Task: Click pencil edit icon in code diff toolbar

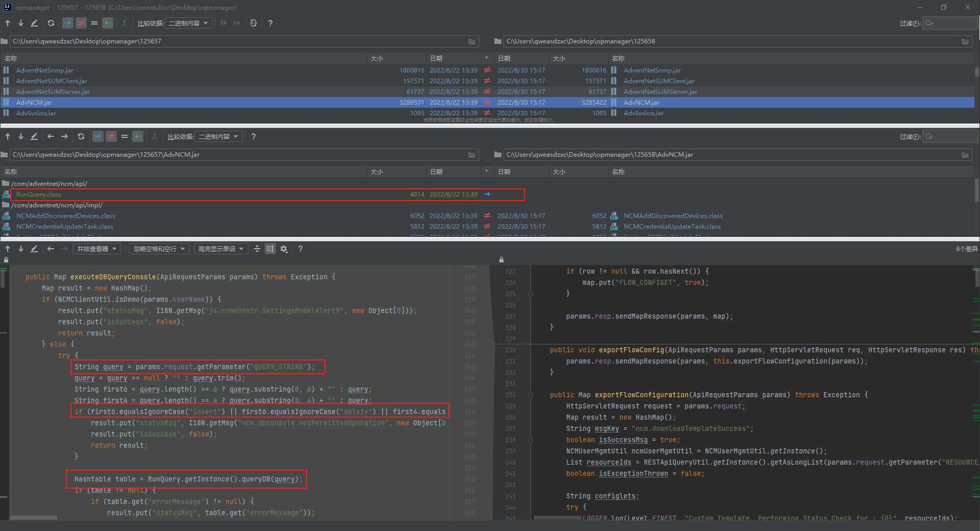Action: coord(34,249)
